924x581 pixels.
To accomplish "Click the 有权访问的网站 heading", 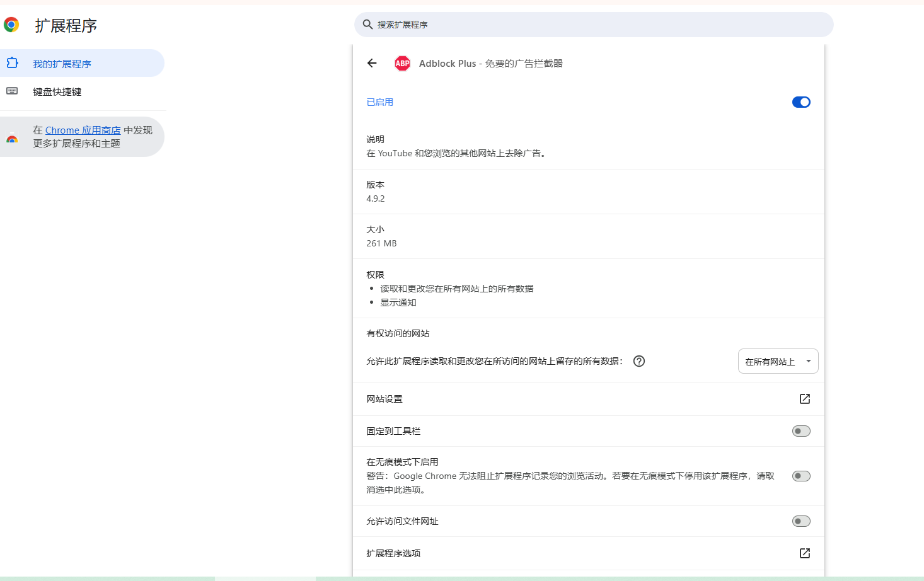I will (x=398, y=333).
